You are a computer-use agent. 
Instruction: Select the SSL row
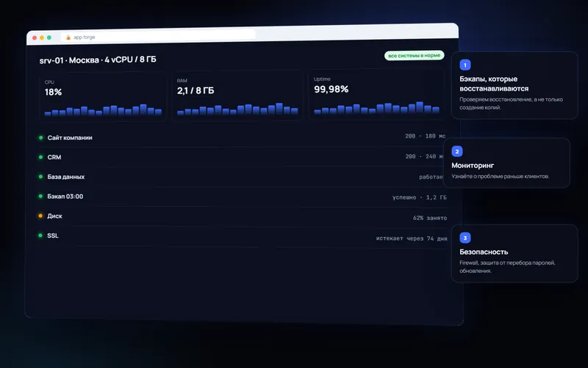(x=243, y=236)
